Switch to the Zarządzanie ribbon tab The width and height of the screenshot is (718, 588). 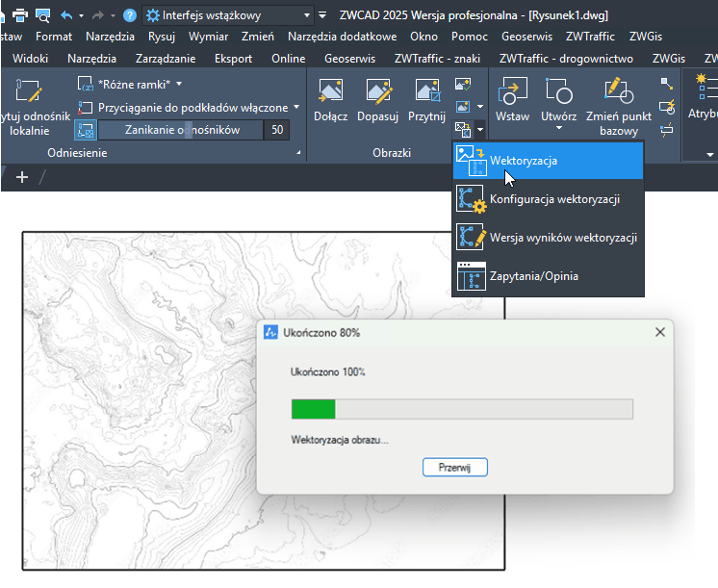coord(166,59)
